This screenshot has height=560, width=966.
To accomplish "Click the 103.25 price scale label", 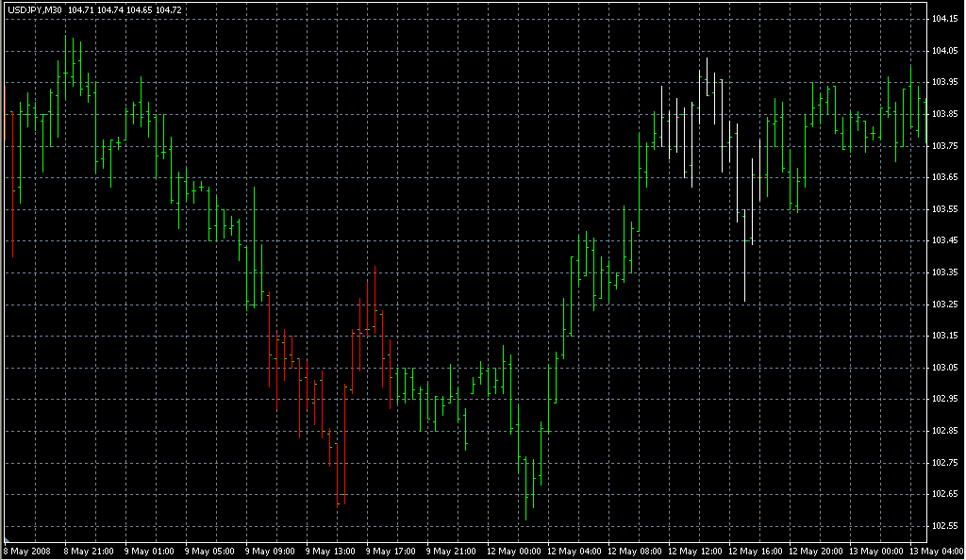I will point(944,304).
